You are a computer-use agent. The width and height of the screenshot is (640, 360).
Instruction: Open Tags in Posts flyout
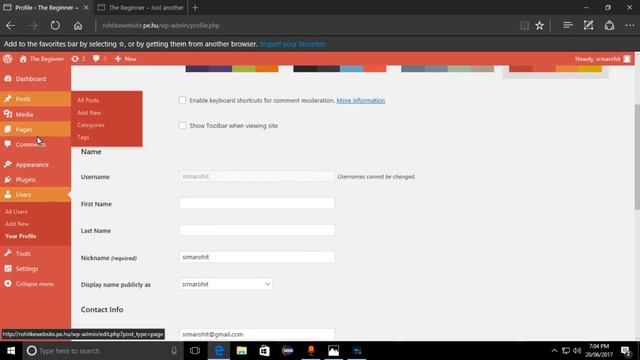83,137
